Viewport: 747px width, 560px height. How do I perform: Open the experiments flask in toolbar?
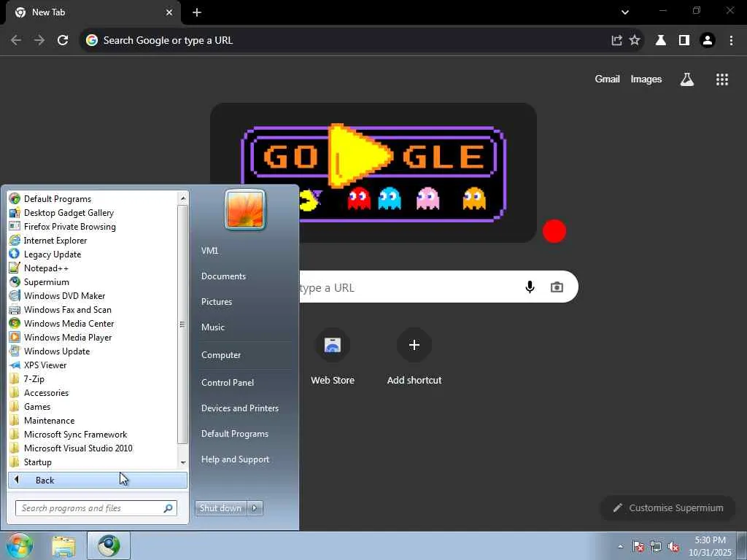(661, 41)
